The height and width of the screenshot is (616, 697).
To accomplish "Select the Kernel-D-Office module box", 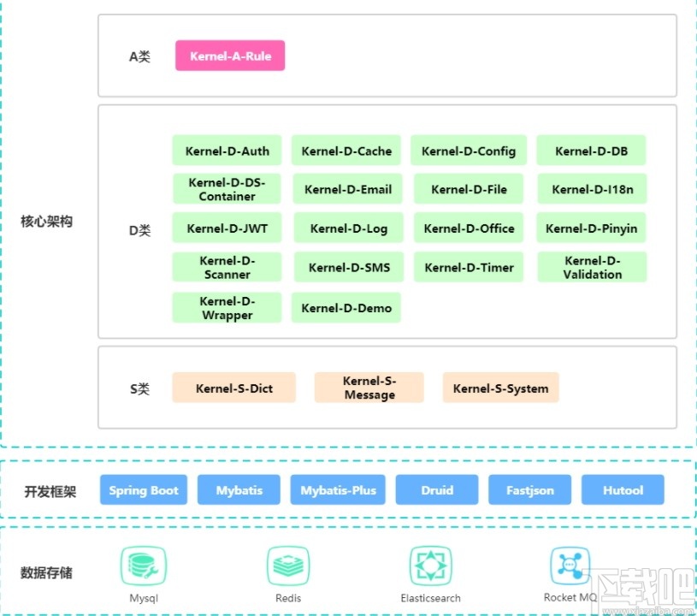I will point(469,228).
